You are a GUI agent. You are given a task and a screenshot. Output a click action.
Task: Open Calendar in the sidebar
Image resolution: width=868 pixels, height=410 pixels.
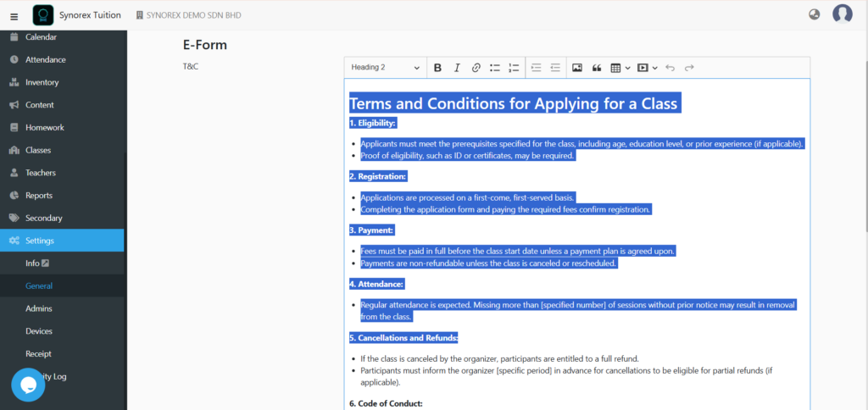62,37
